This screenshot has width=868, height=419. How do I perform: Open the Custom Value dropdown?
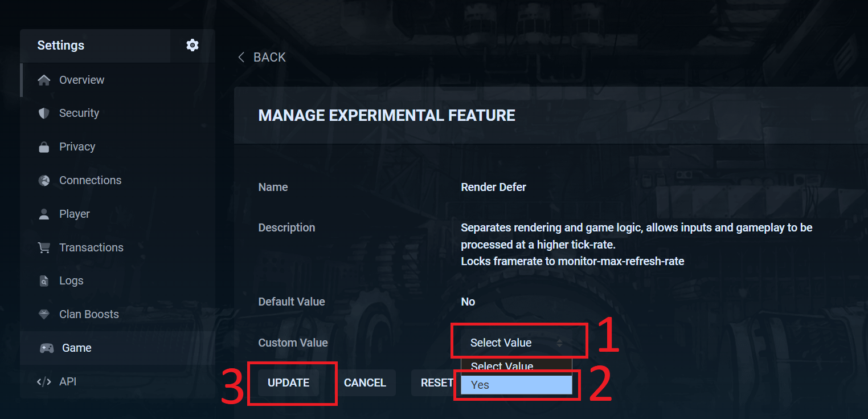(516, 343)
